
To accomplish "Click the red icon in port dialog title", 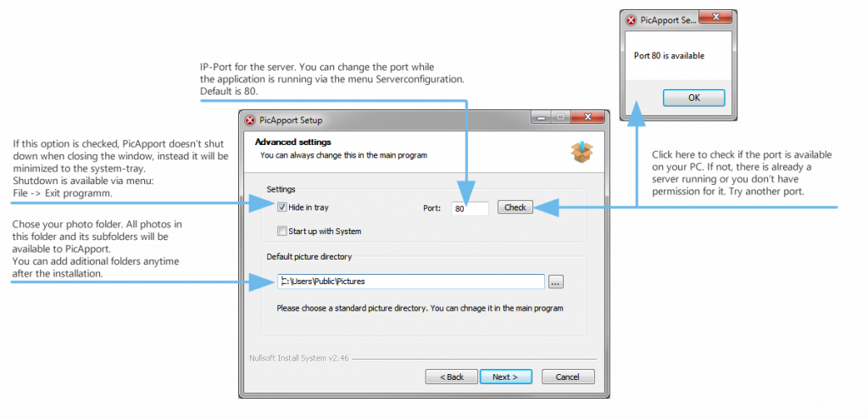I will click(631, 20).
